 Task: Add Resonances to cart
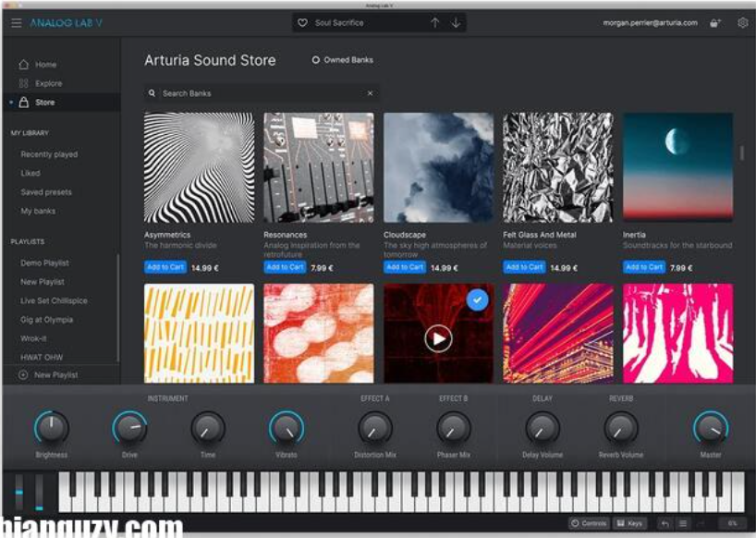(285, 267)
